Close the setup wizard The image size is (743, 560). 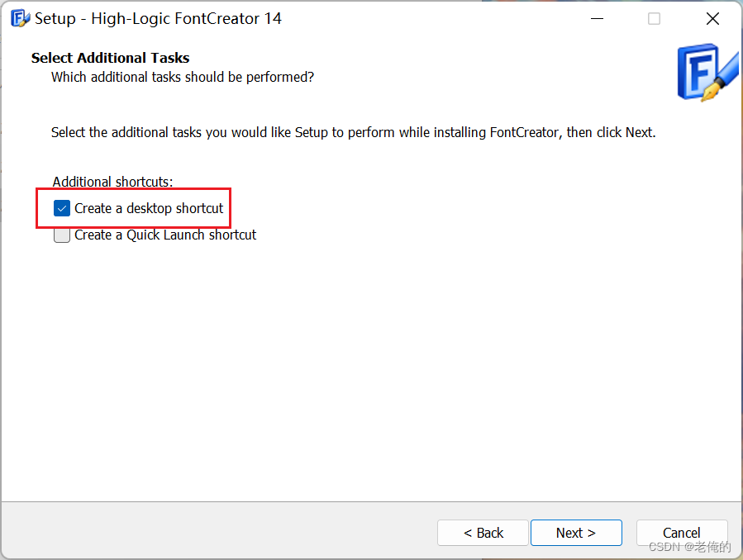click(x=712, y=18)
